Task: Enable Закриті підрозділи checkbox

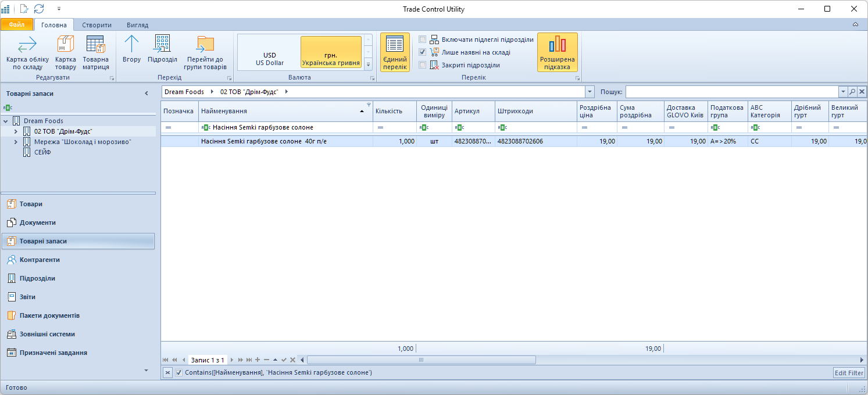Action: pos(423,65)
